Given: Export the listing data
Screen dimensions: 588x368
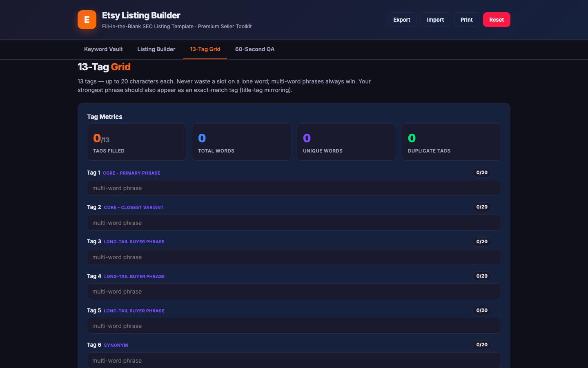Looking at the screenshot, I should click(x=402, y=20).
